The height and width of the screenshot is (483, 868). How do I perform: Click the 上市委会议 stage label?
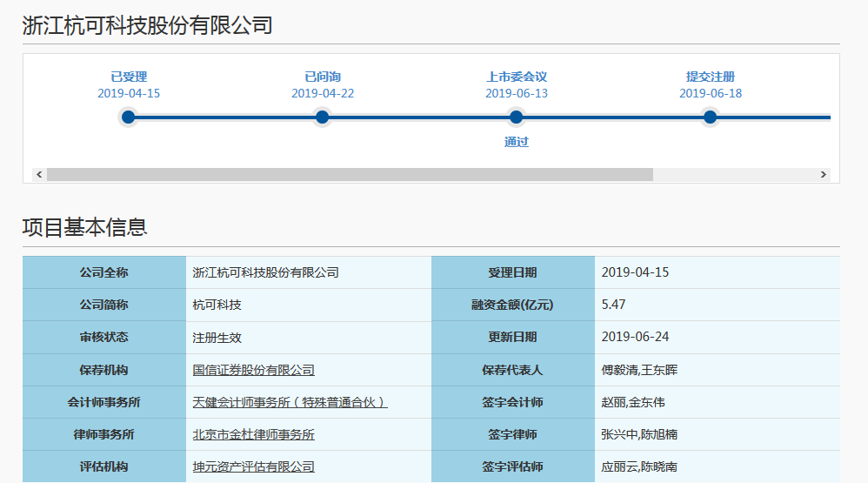517,77
